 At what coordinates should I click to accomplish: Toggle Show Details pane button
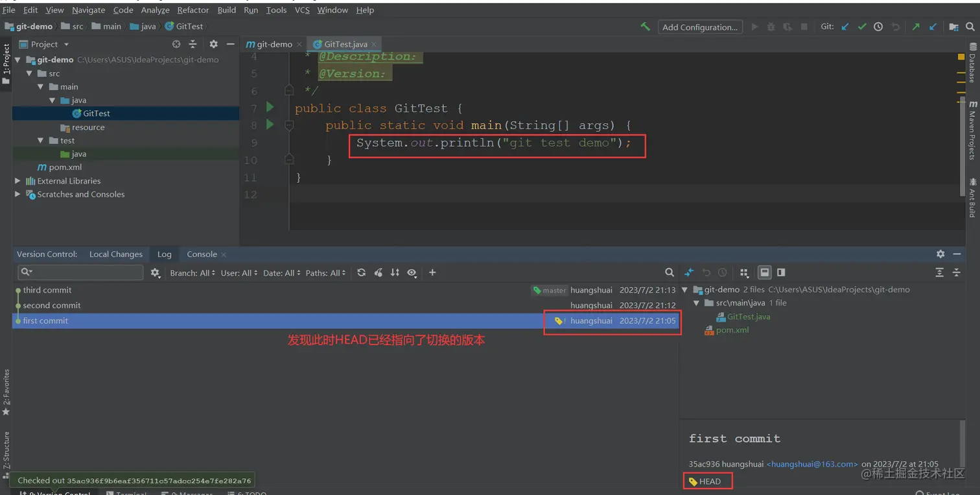(x=765, y=272)
